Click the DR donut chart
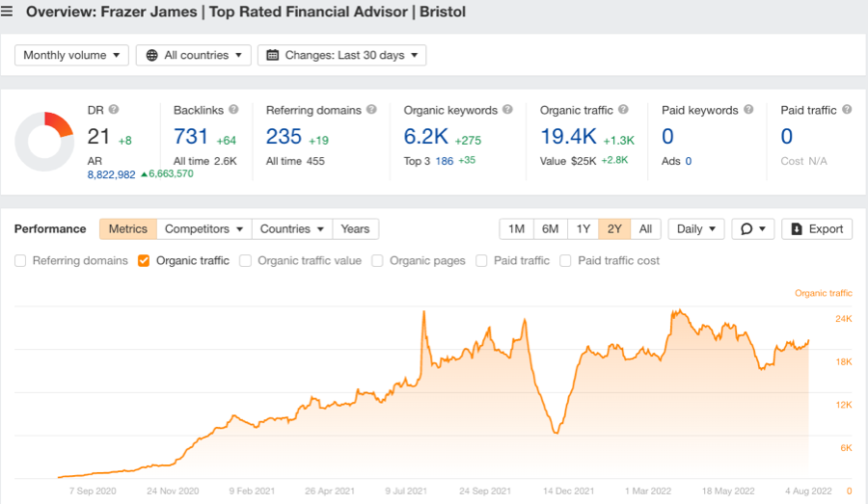The height and width of the screenshot is (504, 868). pyautogui.click(x=43, y=142)
